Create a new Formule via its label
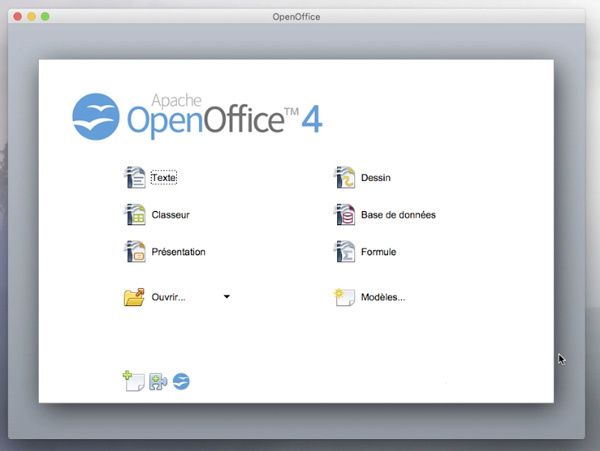600x451 pixels. pos(378,252)
